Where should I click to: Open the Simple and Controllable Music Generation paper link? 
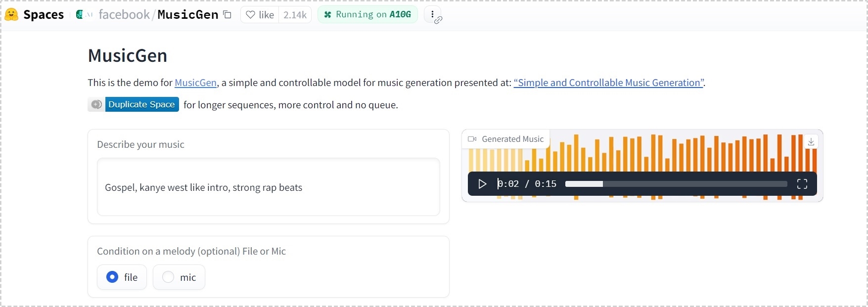pyautogui.click(x=609, y=83)
